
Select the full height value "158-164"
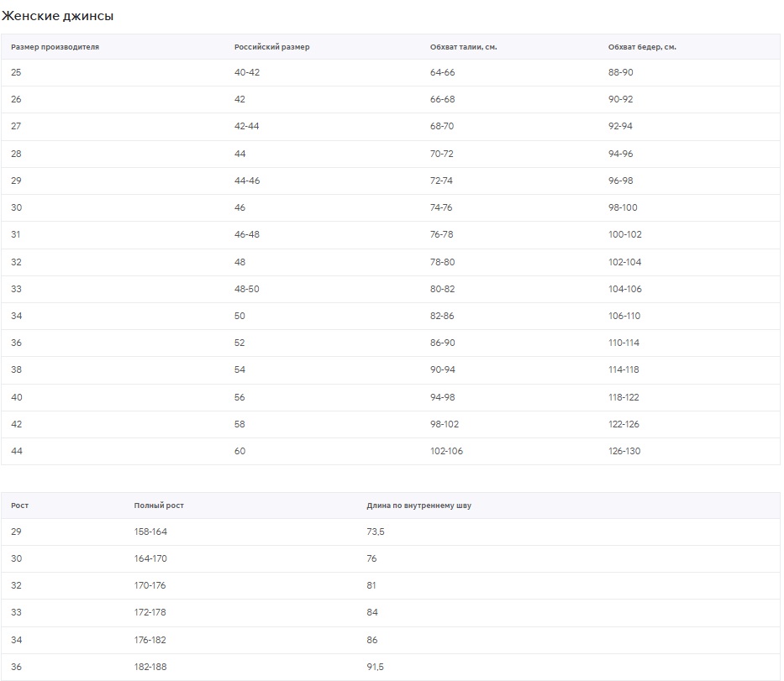coord(150,532)
